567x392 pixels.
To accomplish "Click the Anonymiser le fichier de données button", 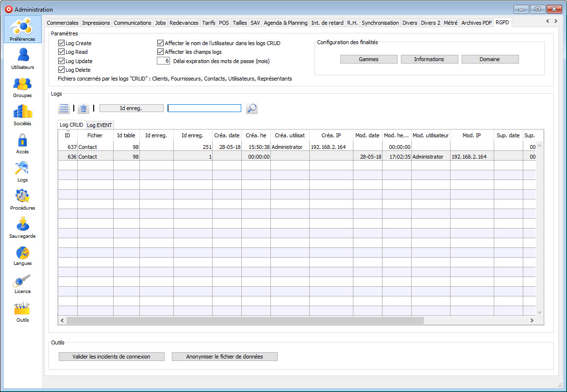I will click(x=224, y=357).
